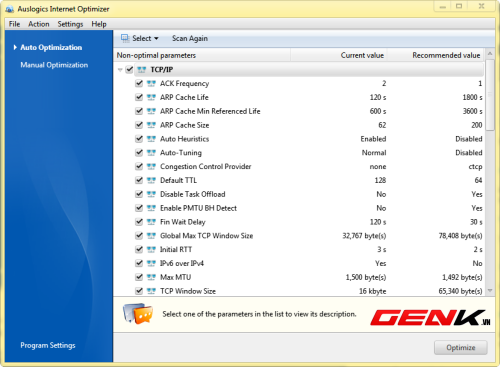Click the Fin Wait Delay row icon
This screenshot has width=500, height=367.
point(151,222)
